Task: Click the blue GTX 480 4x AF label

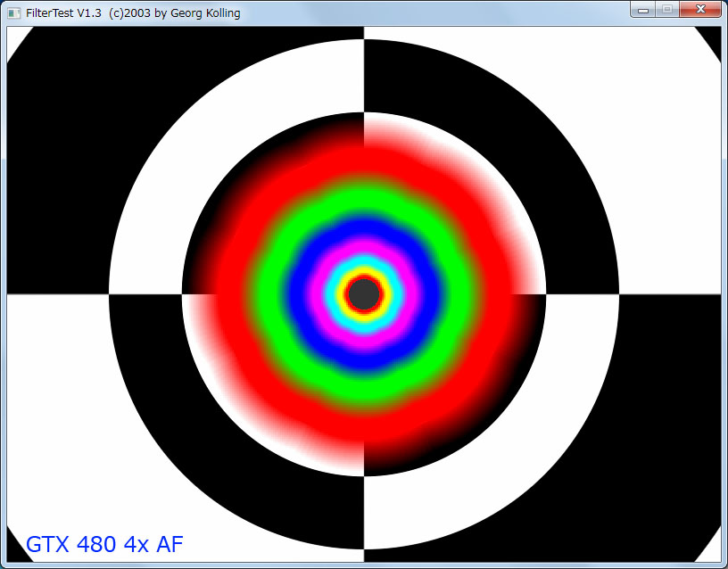Action: point(104,544)
